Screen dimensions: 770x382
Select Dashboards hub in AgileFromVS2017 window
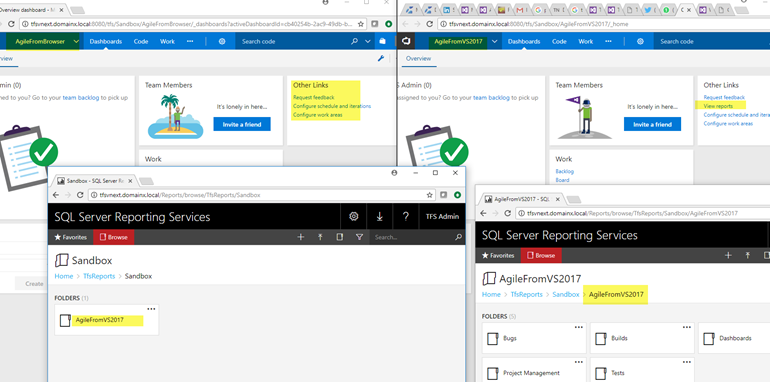(x=524, y=42)
